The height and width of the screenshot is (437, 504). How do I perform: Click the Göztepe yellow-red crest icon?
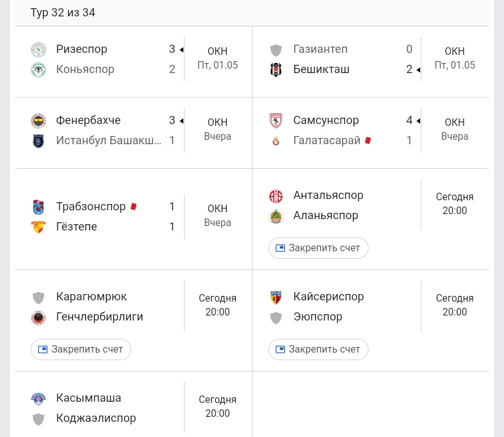(38, 227)
